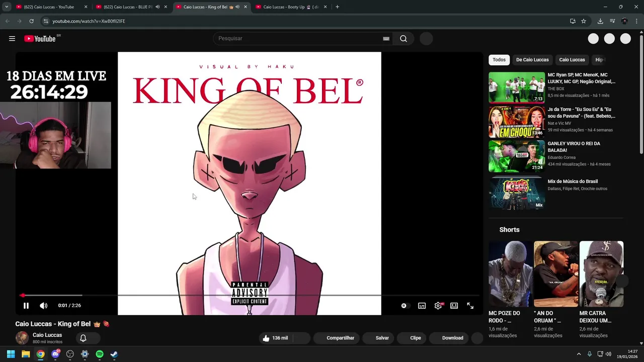The image size is (644, 362).
Task: Like the video with 136 mil likes
Action: click(x=276, y=338)
